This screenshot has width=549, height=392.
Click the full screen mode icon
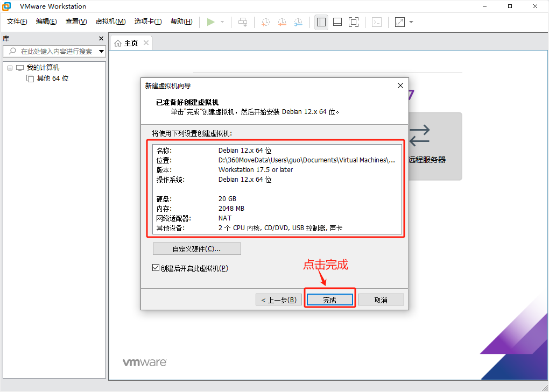[354, 22]
